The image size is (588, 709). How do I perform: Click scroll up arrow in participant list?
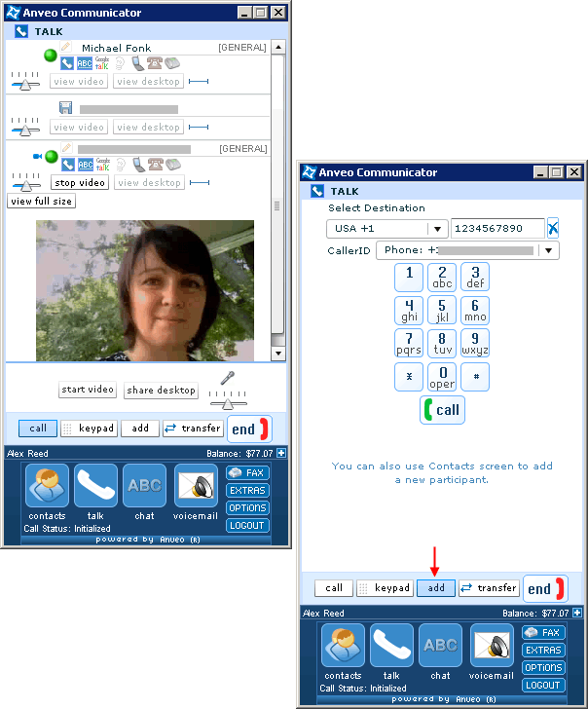(x=278, y=48)
